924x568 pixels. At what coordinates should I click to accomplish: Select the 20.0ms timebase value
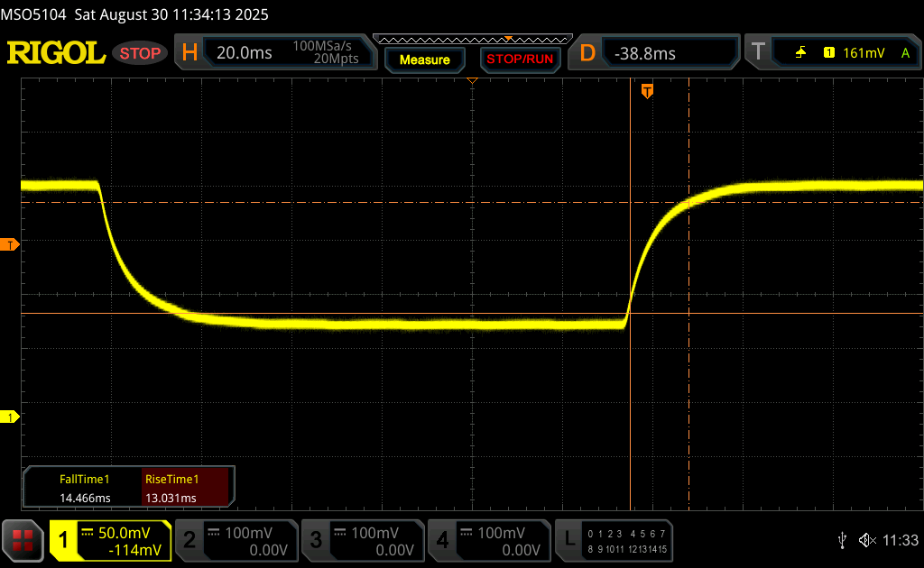(x=244, y=53)
